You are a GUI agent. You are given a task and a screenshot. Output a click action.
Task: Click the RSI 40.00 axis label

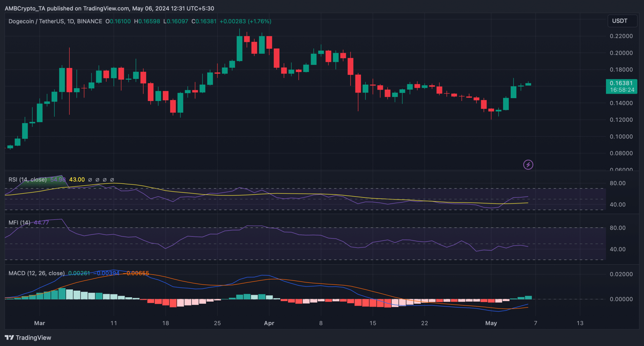click(x=618, y=204)
